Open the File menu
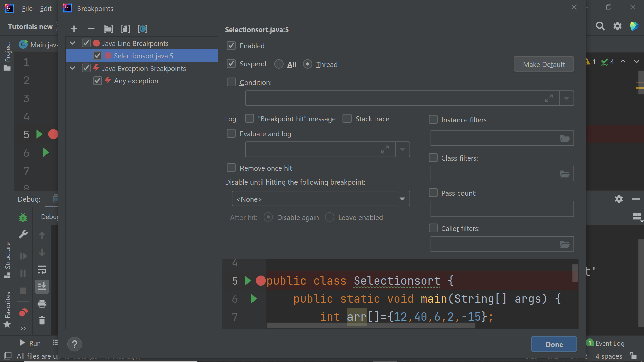Screen dimensions: 644x362 pyautogui.click(x=27, y=8)
